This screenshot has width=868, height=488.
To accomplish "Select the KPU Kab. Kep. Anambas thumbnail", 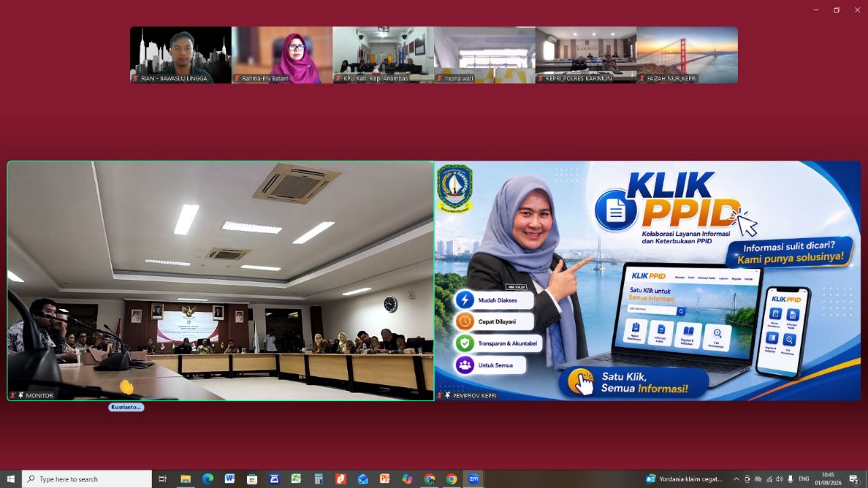I will 383,55.
